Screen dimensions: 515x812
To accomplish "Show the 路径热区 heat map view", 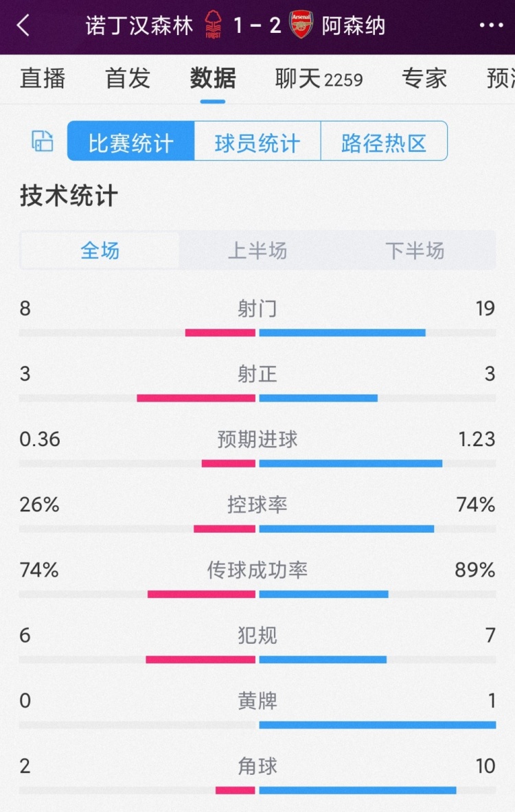I will point(384,141).
